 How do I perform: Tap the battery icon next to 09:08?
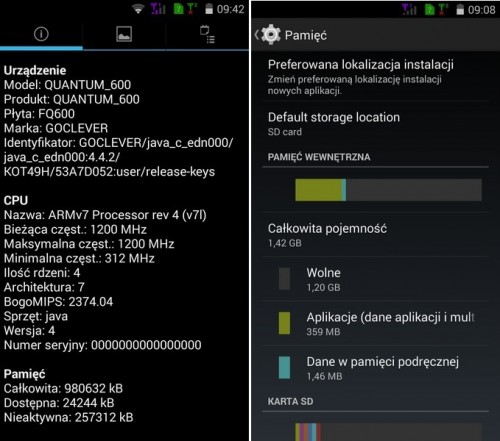460,9
